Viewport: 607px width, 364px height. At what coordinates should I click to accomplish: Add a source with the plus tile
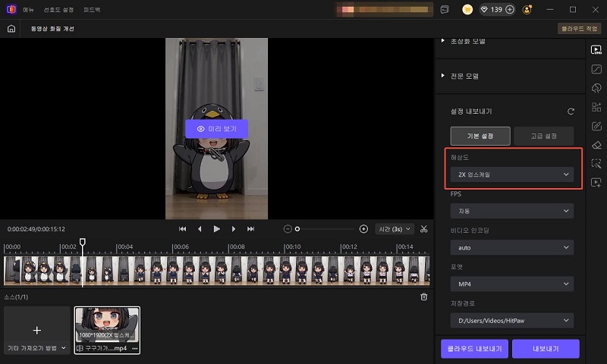37,330
